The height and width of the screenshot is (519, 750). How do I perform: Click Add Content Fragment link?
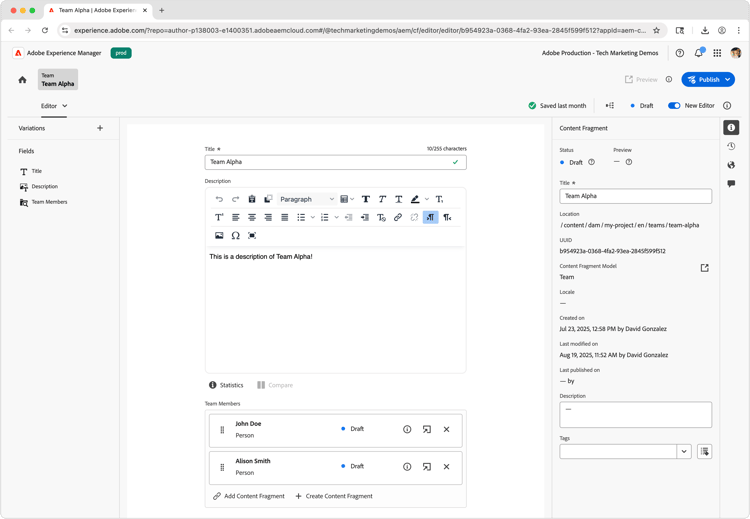click(249, 496)
